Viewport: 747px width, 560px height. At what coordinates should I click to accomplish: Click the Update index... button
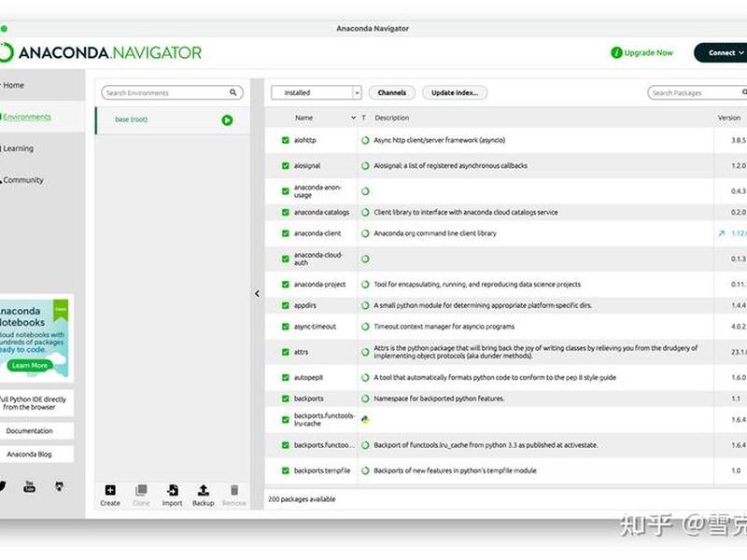455,92
